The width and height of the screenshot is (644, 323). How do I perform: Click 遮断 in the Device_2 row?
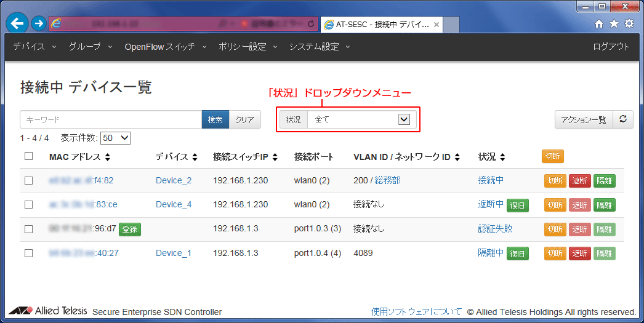pos(580,181)
